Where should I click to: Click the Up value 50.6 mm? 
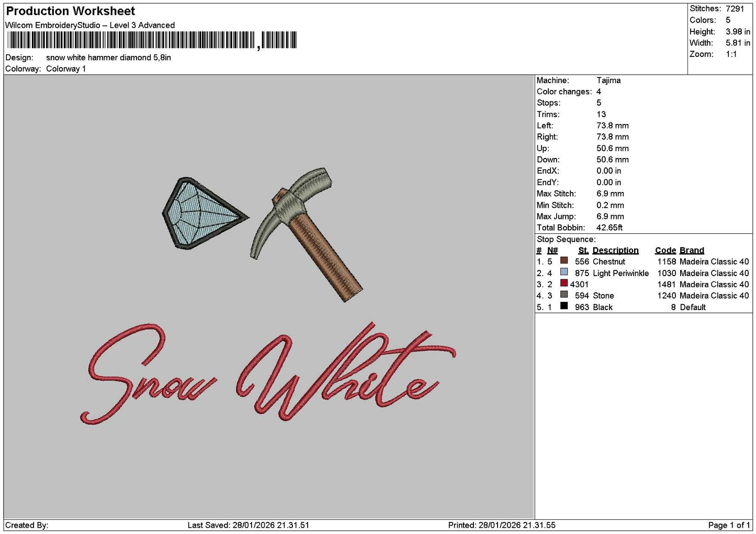coord(613,149)
